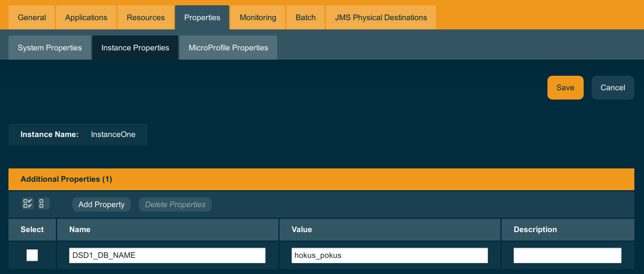
Task: Click the empty Description input field
Action: (567, 255)
